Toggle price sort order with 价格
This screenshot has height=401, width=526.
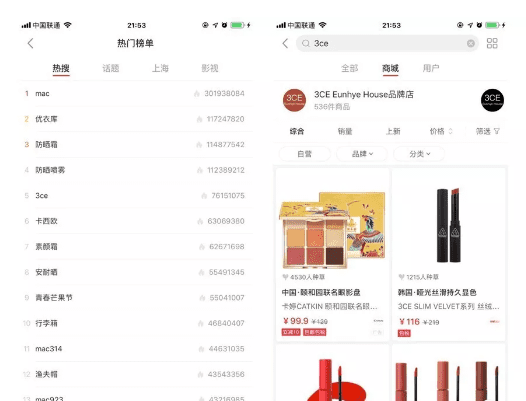pyautogui.click(x=441, y=131)
